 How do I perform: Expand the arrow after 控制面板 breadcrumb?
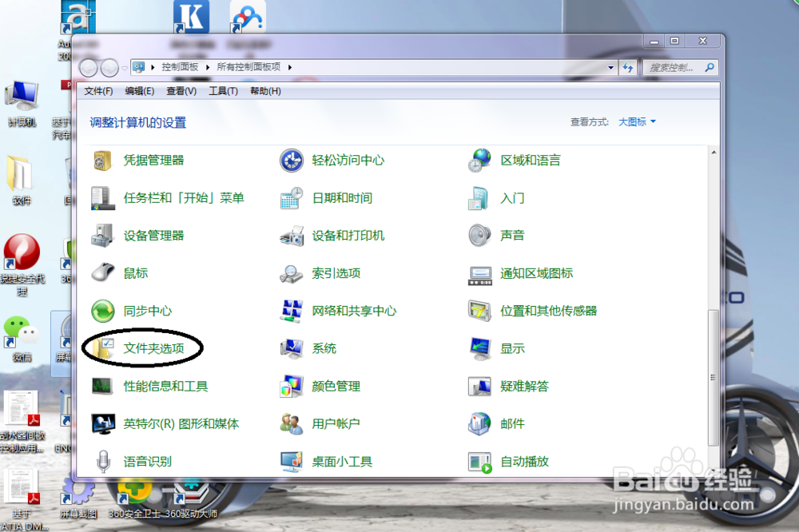click(x=208, y=67)
